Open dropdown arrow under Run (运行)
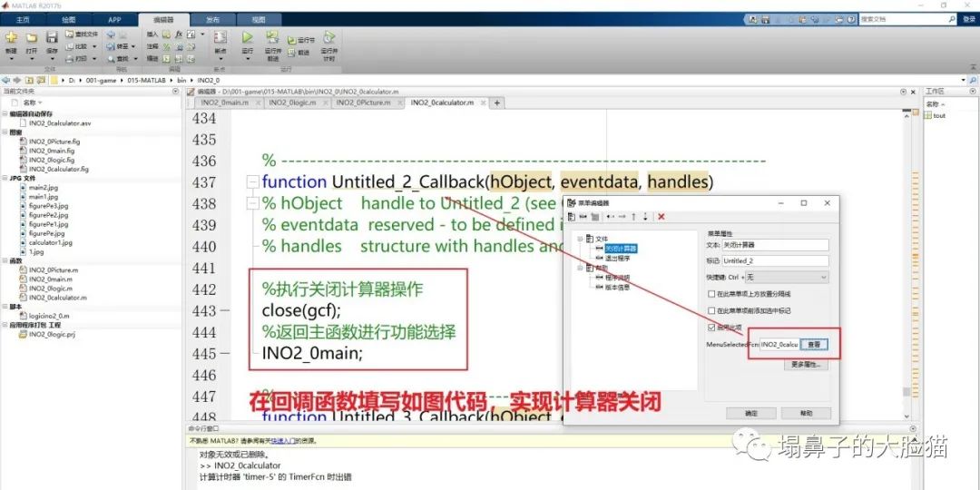980x490 pixels. pyautogui.click(x=248, y=59)
